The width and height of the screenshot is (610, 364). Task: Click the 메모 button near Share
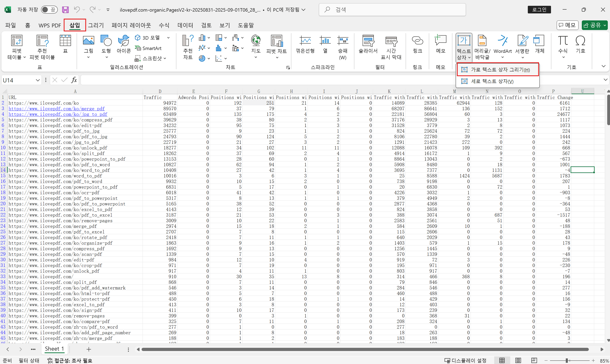[567, 25]
